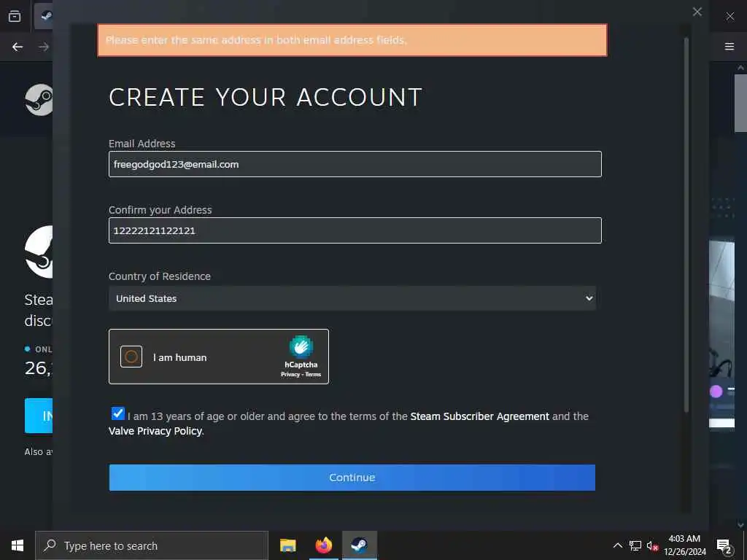Click the Steam taskbar icon

tap(360, 545)
